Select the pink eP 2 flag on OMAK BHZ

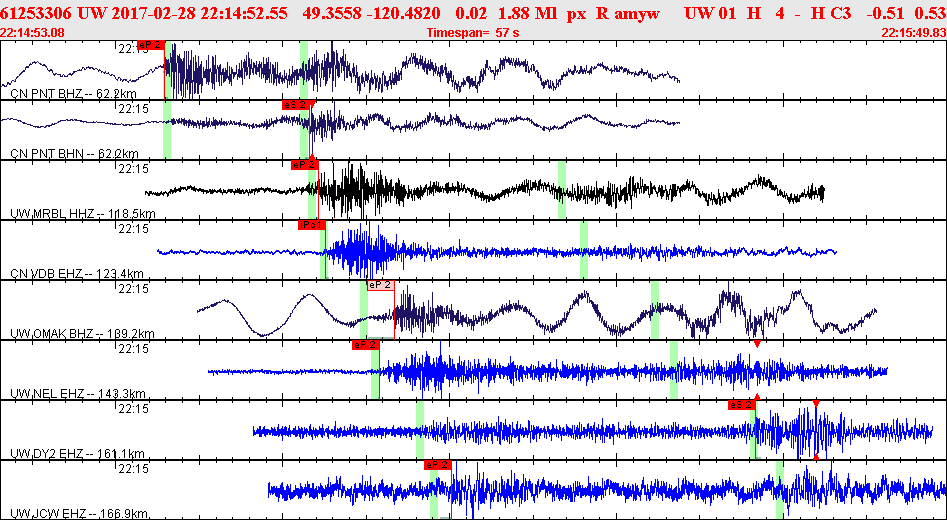pyautogui.click(x=380, y=285)
